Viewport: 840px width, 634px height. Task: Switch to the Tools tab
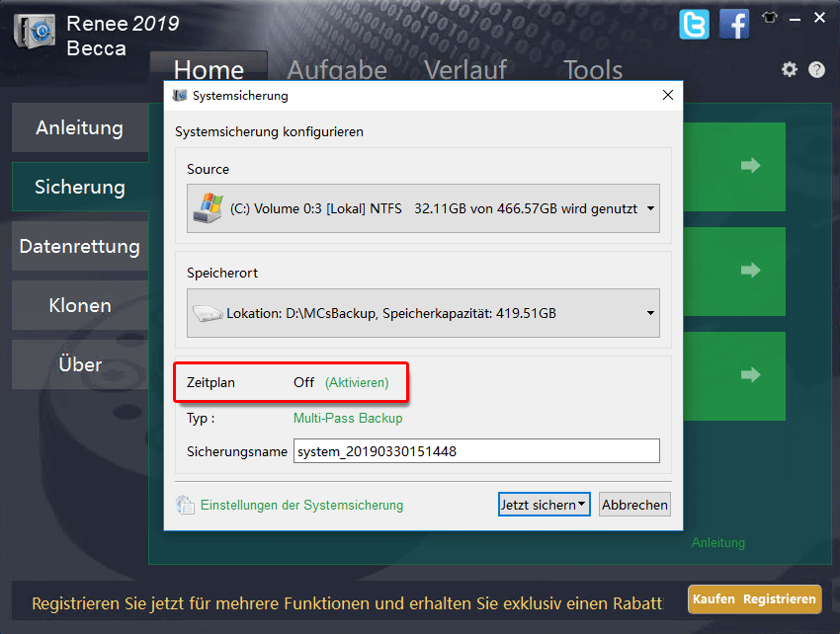593,69
